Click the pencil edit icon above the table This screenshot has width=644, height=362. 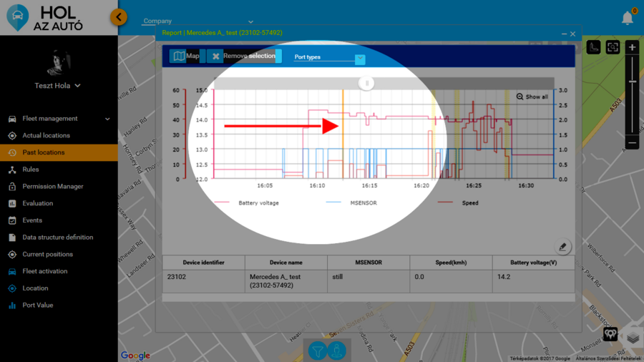[x=563, y=247]
